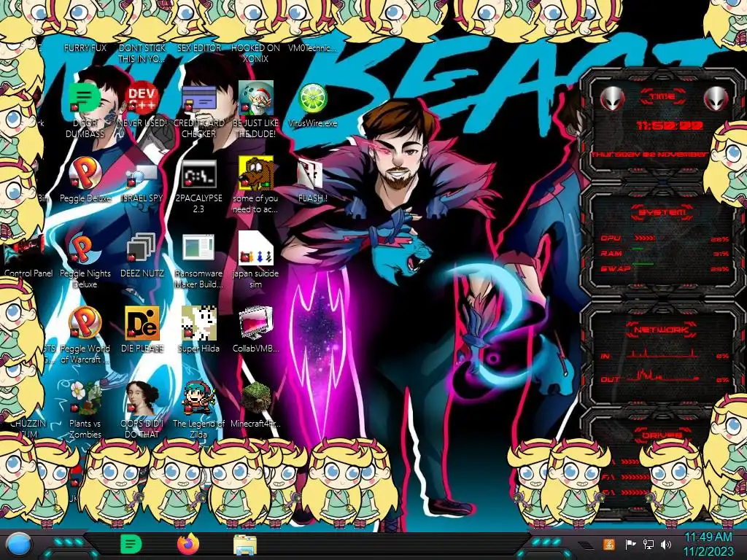
Task: Click the RAM usage row in widget
Action: tap(664, 253)
